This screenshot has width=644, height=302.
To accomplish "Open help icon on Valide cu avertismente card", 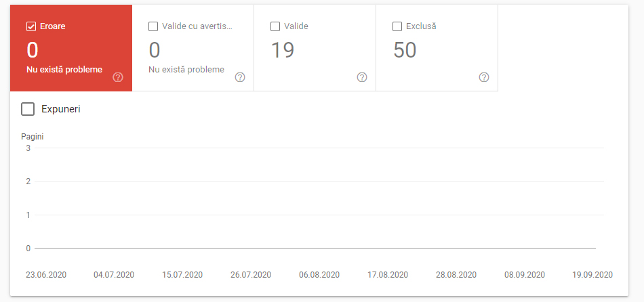I will 240,77.
